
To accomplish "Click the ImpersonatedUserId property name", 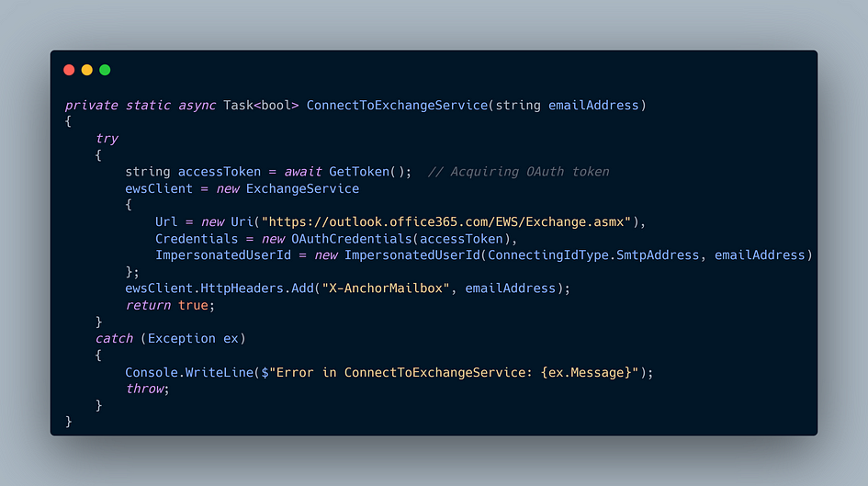I will tap(223, 255).
